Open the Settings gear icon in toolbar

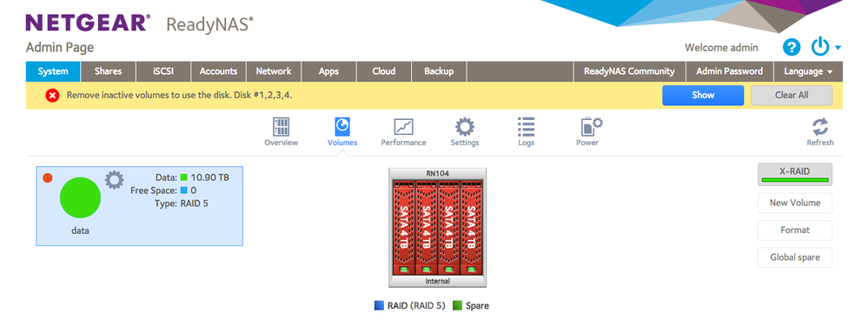click(465, 127)
